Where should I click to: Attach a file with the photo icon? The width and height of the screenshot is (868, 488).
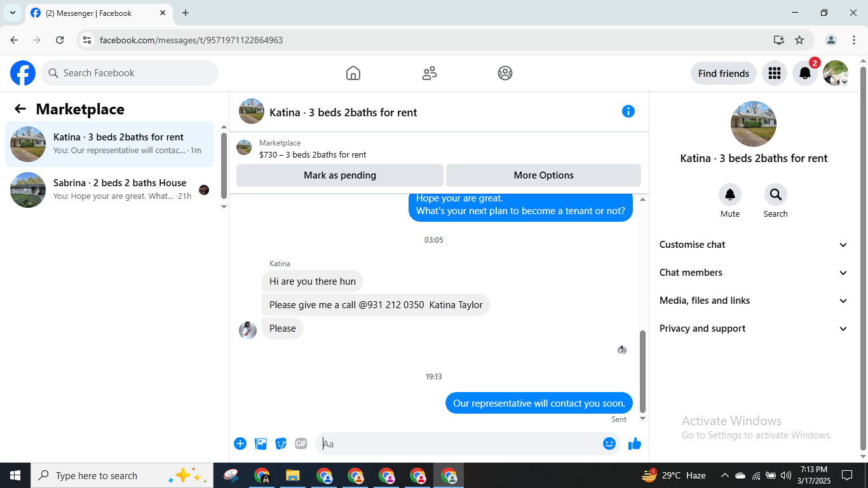(x=261, y=444)
